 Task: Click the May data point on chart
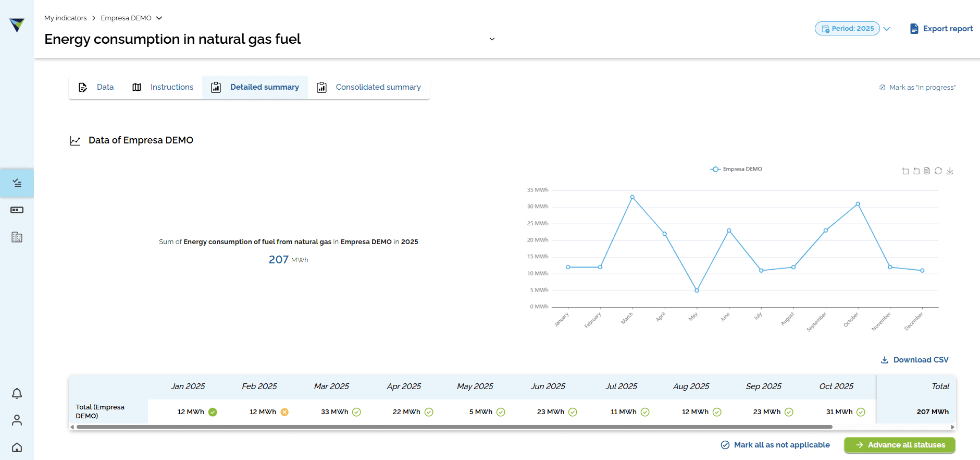click(x=697, y=290)
